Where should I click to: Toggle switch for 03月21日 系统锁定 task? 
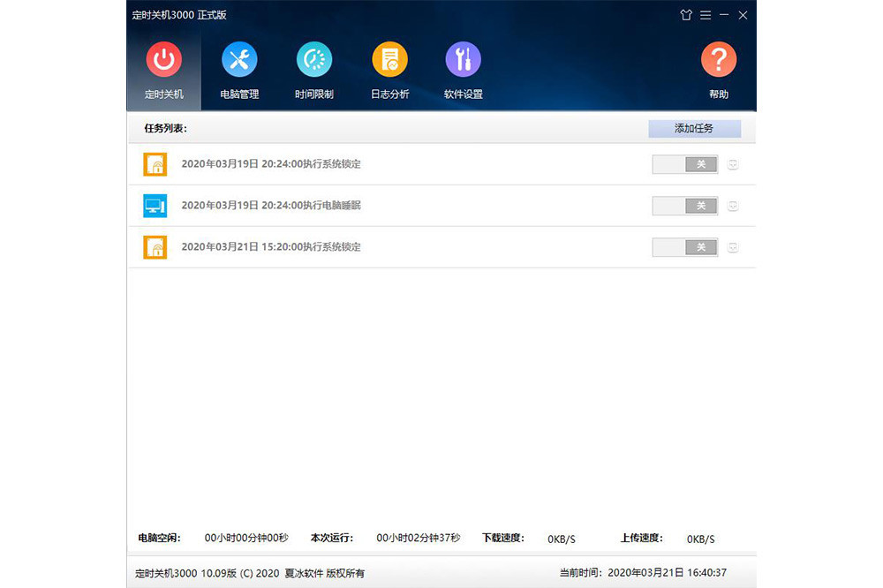684,247
